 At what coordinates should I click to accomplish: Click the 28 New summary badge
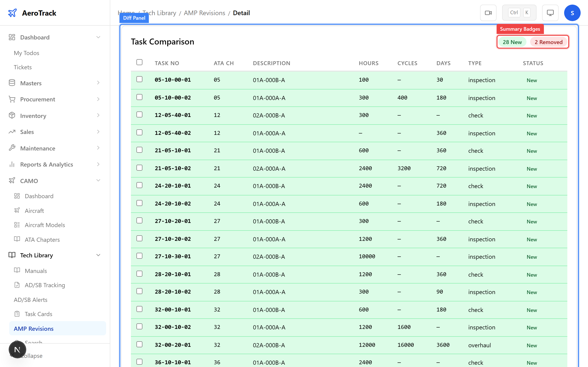512,42
